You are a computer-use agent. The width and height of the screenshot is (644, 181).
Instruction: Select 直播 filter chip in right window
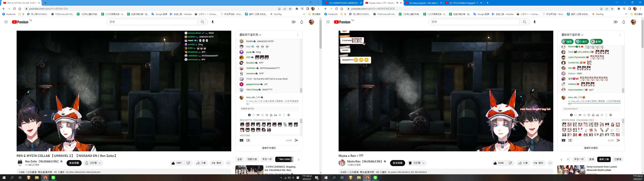pyautogui.click(x=591, y=159)
